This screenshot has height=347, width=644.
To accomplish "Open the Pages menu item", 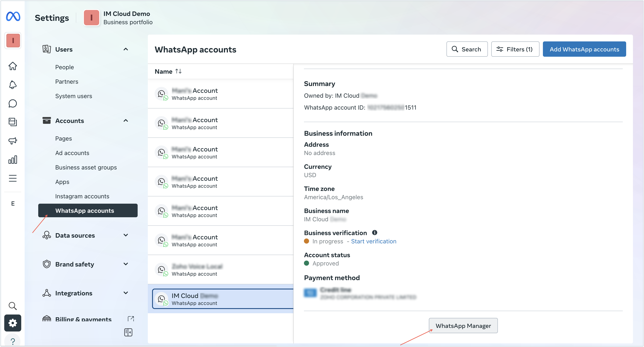I will (x=64, y=138).
